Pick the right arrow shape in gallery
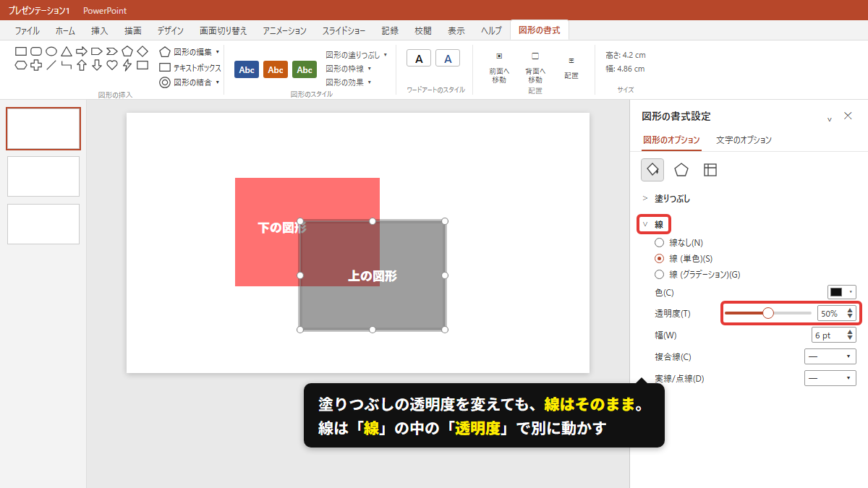The width and height of the screenshot is (868, 488). point(82,51)
